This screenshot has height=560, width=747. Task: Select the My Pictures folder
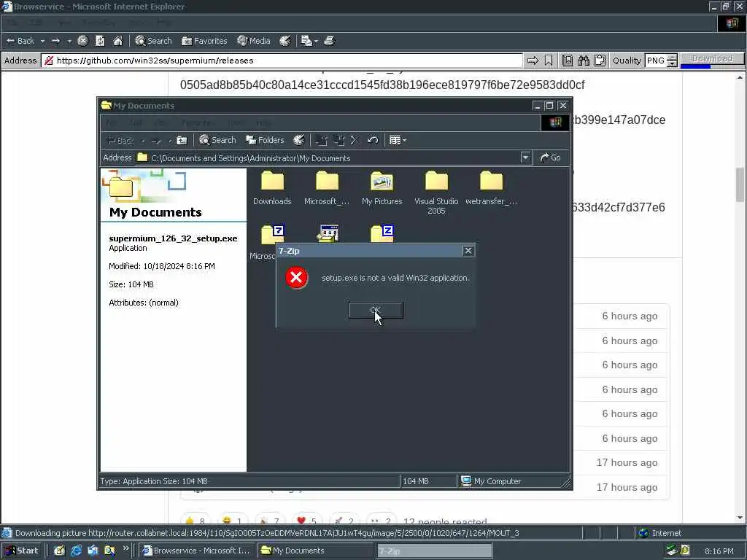(x=382, y=189)
